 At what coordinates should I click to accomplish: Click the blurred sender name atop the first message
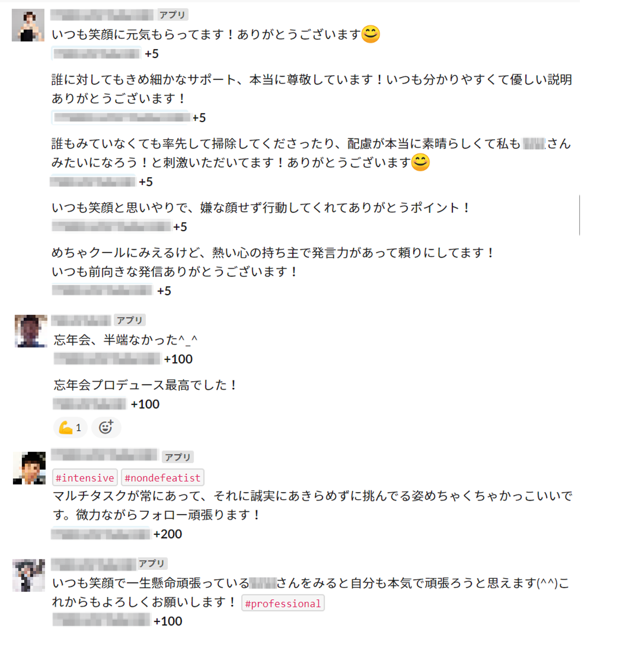click(x=102, y=15)
